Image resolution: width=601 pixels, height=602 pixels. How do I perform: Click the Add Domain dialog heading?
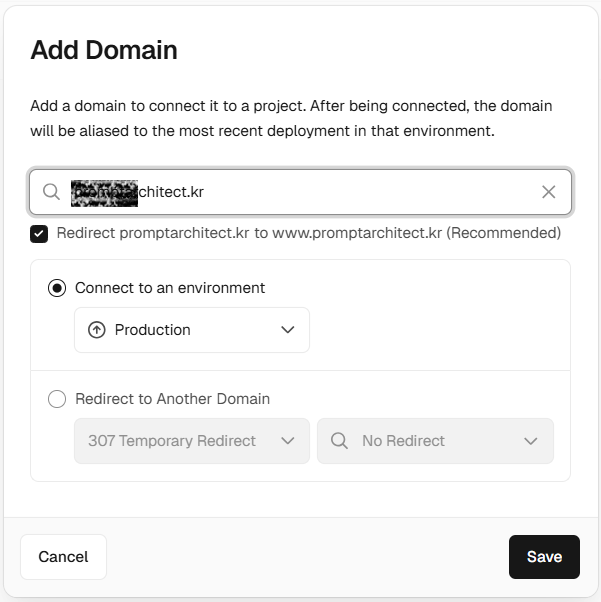click(x=104, y=50)
